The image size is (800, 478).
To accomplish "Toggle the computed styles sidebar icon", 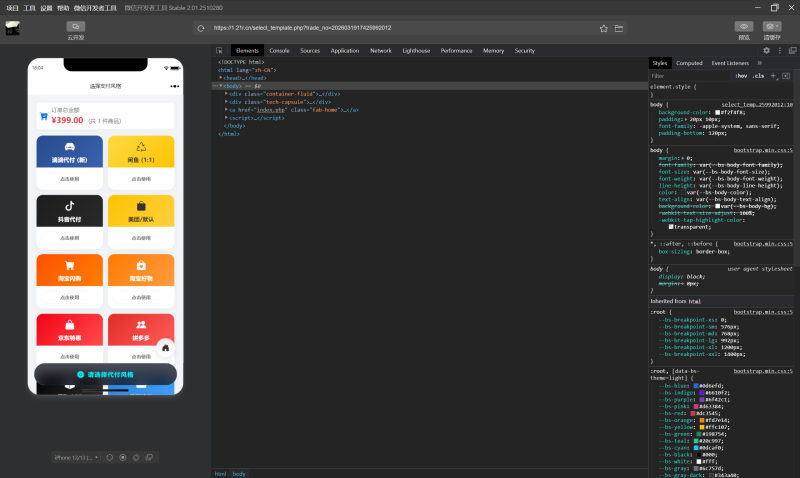I will pos(786,76).
